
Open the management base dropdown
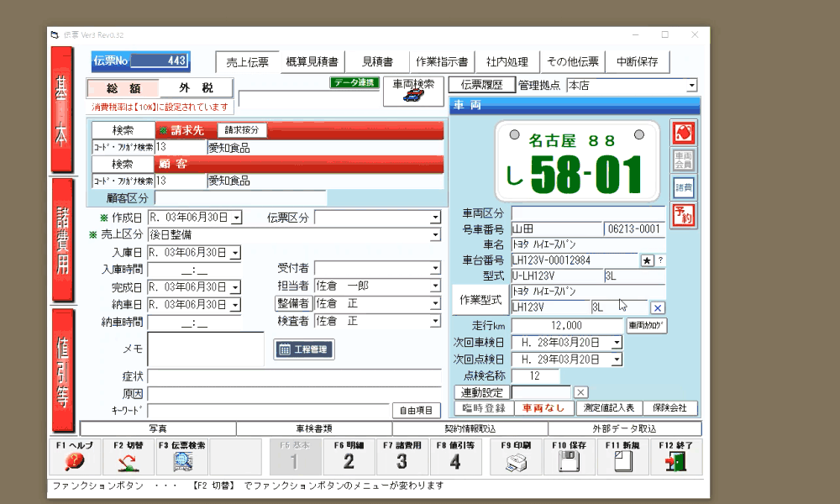[691, 85]
